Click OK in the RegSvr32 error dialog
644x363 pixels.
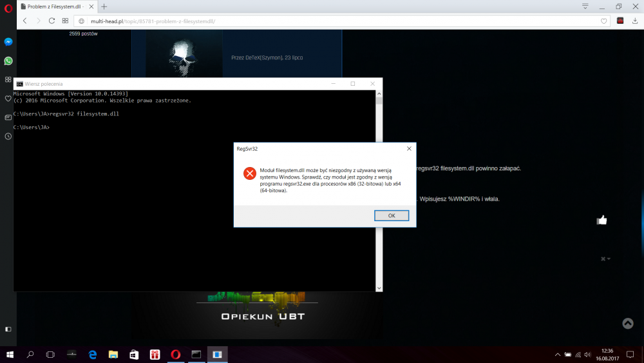(392, 215)
